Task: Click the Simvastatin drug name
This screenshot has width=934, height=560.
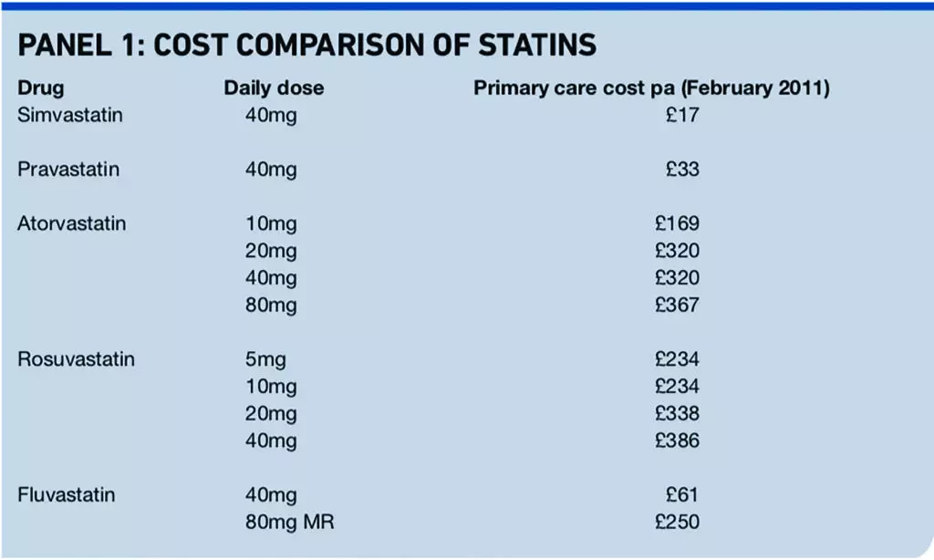Action: click(x=70, y=116)
